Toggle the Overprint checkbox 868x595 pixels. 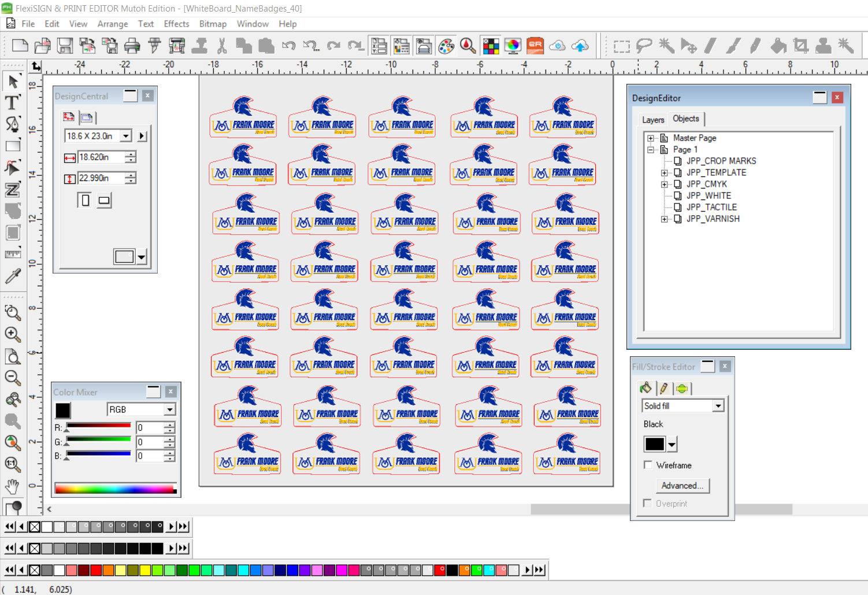tap(648, 504)
